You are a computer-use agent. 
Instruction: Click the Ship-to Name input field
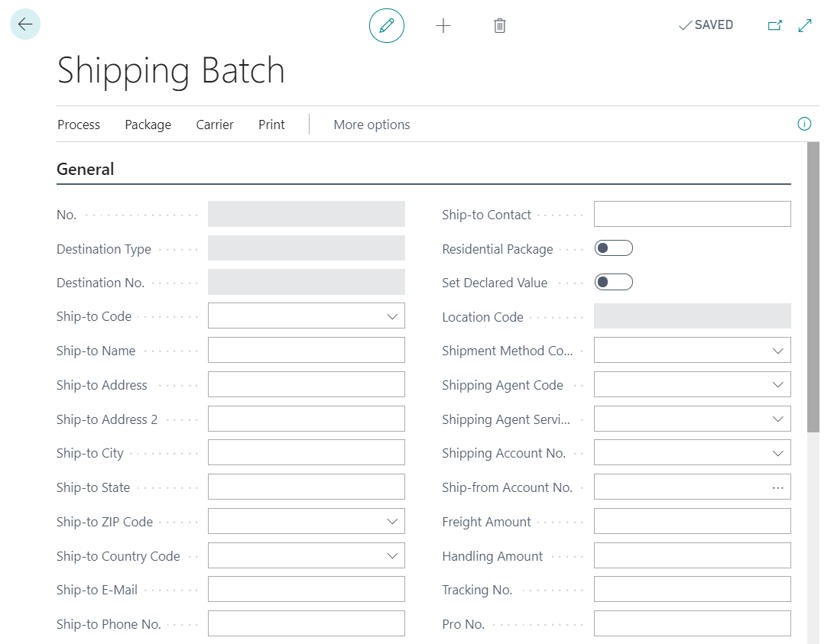(306, 351)
